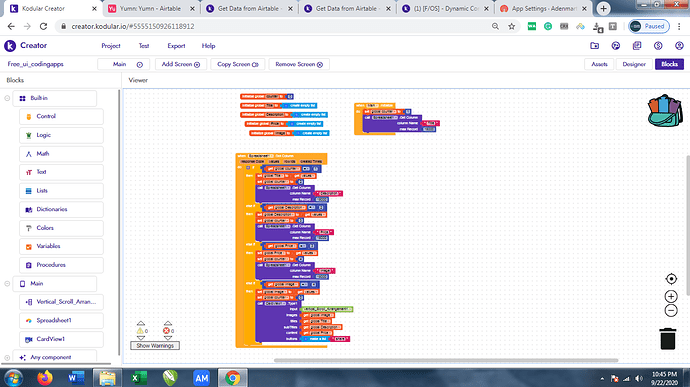Open the backpack icon in the viewer
This screenshot has width=690, height=387.
point(665,111)
